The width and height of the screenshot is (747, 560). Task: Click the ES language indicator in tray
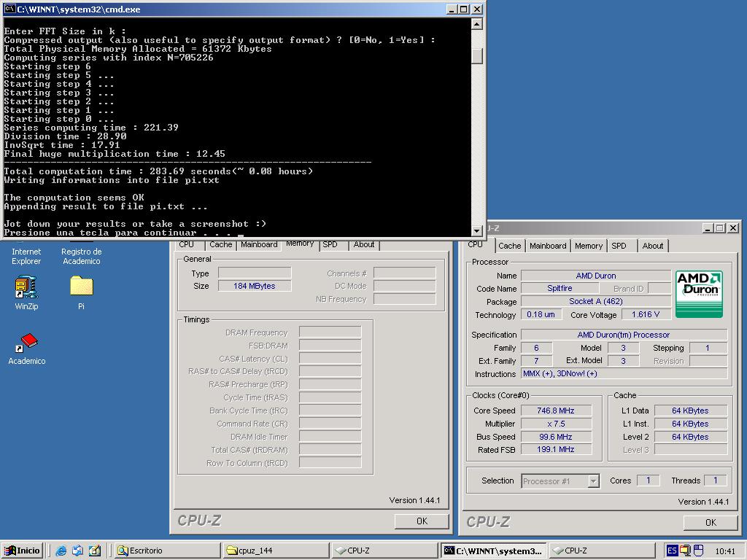[x=672, y=551]
